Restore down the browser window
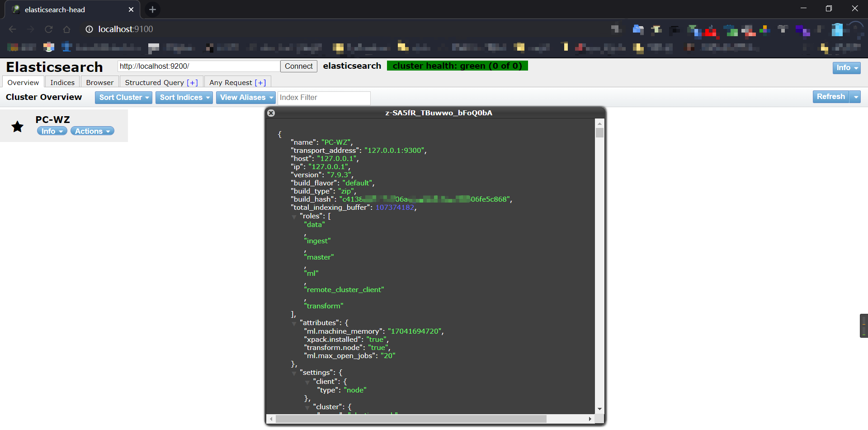 click(x=829, y=9)
